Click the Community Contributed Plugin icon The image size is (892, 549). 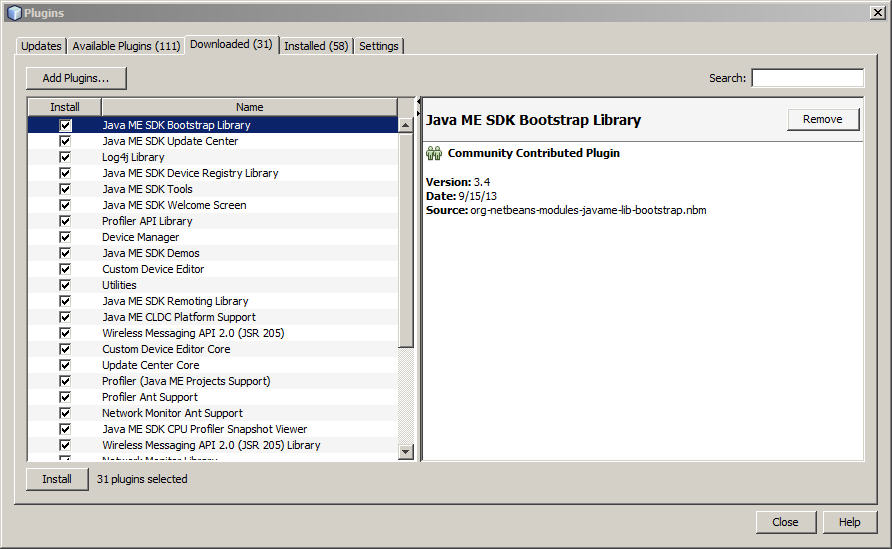point(434,153)
